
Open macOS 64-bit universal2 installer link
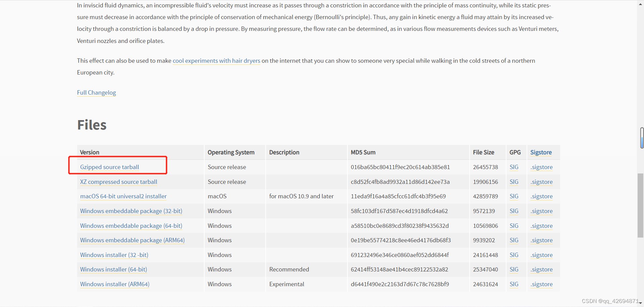pos(123,196)
